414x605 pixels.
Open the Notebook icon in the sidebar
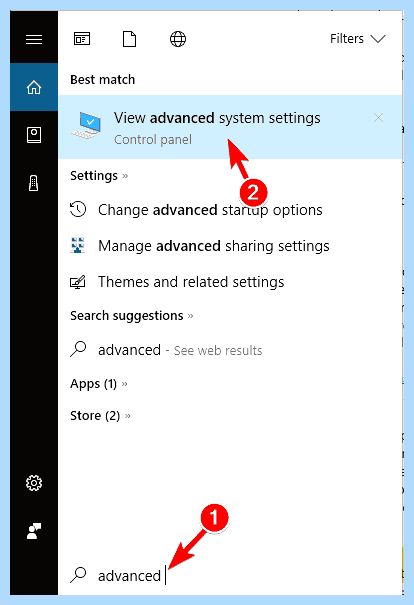[34, 135]
